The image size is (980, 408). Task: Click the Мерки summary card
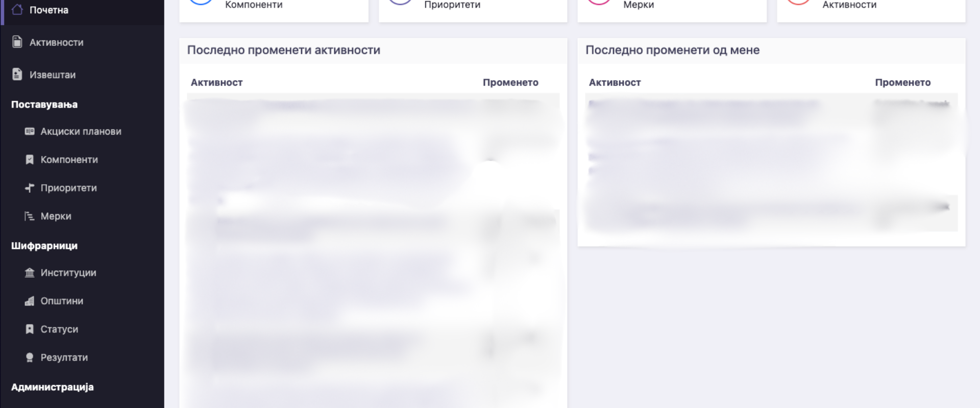(672, 10)
